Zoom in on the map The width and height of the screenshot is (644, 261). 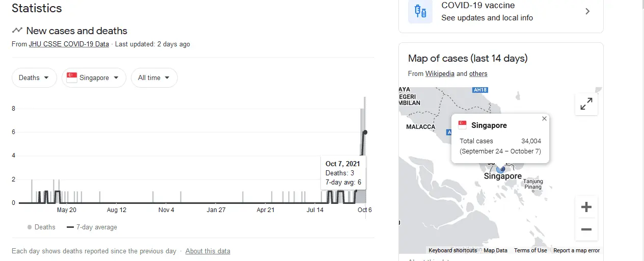586,207
